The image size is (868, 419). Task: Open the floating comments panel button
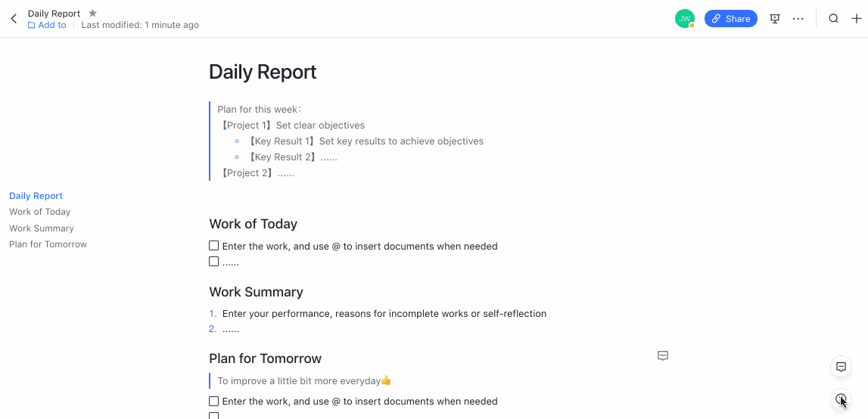tap(841, 366)
